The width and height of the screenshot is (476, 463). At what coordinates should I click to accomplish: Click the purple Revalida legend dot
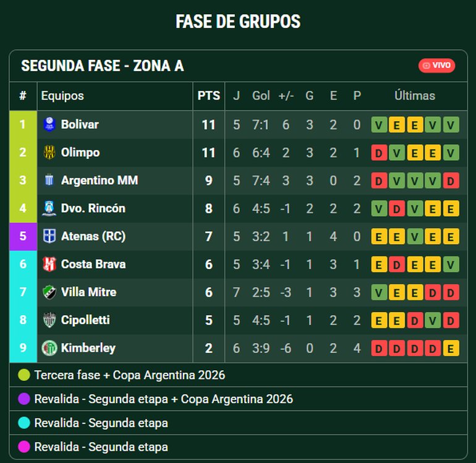coord(24,399)
